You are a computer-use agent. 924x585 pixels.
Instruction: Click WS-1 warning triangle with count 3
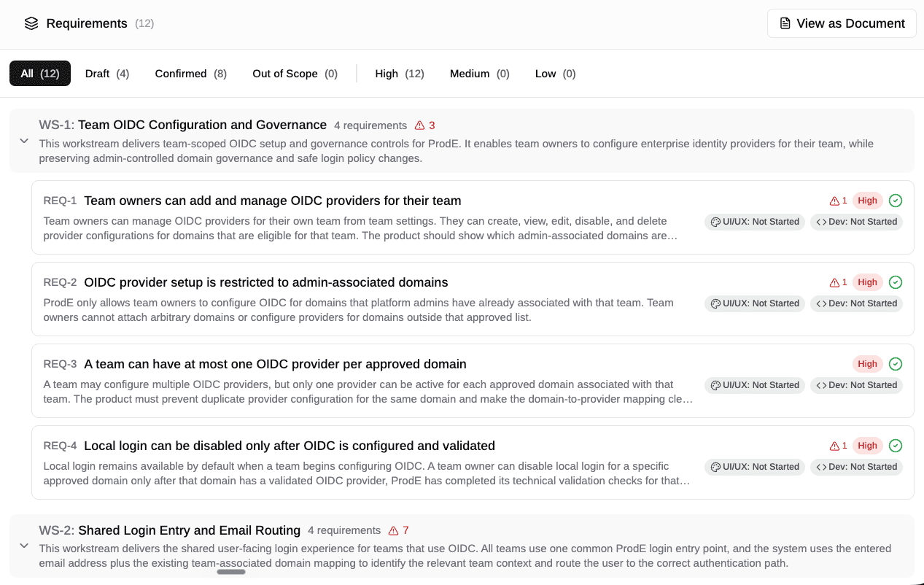pyautogui.click(x=424, y=125)
